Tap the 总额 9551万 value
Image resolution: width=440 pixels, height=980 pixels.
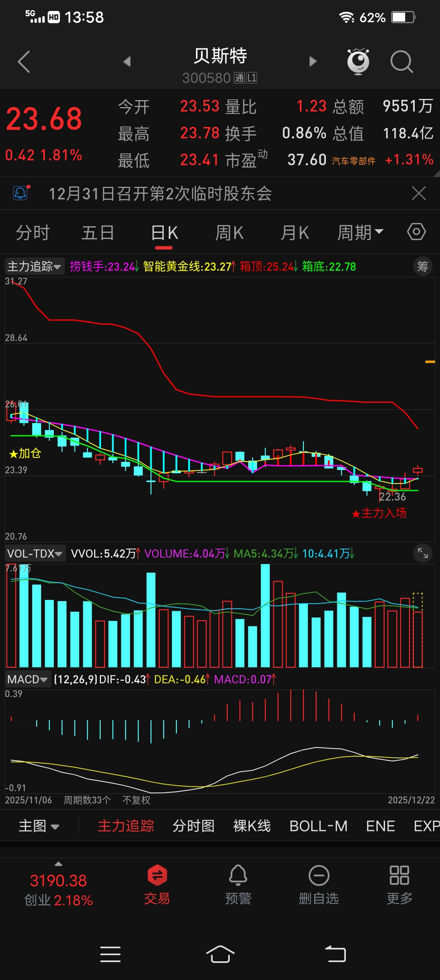[383, 106]
